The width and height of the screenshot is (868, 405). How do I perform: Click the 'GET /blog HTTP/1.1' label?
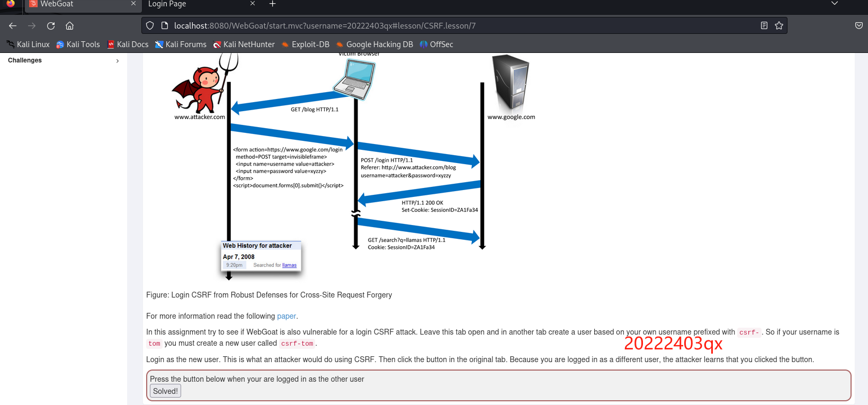tap(315, 110)
